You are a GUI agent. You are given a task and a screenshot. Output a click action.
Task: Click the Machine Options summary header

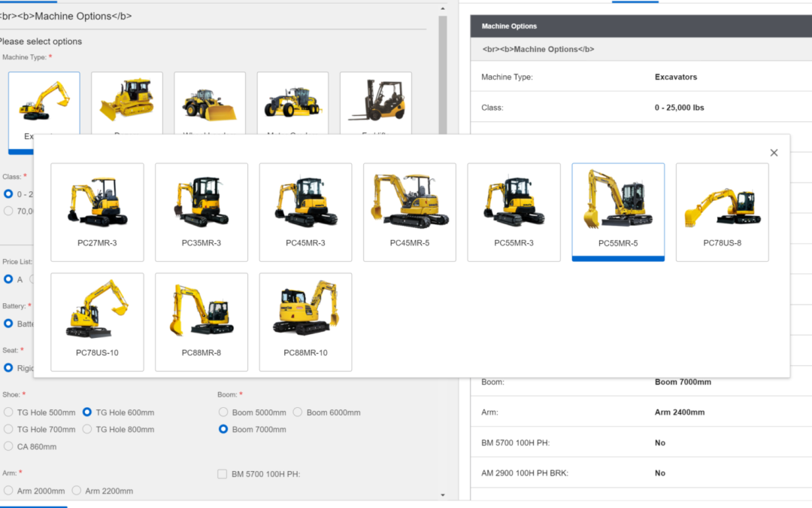coord(641,26)
